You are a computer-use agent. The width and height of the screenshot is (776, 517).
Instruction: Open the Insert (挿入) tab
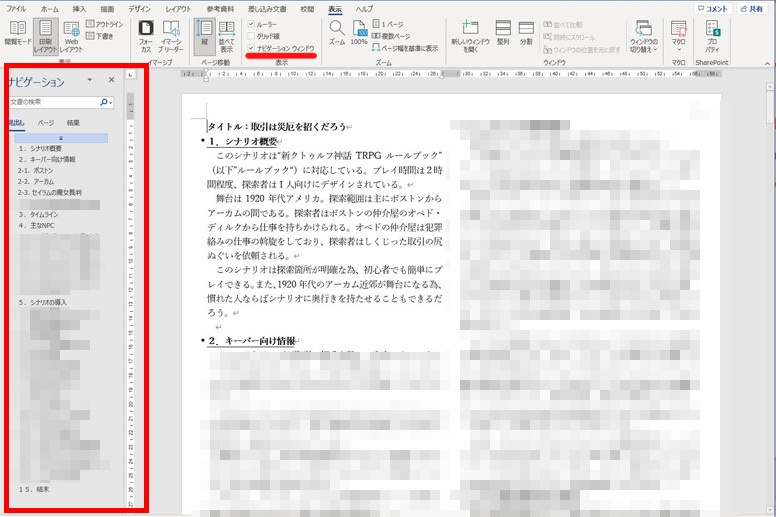79,9
